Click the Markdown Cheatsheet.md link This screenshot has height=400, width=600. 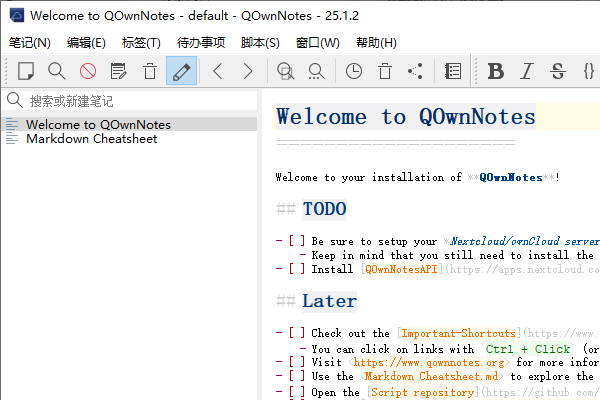tap(431, 376)
